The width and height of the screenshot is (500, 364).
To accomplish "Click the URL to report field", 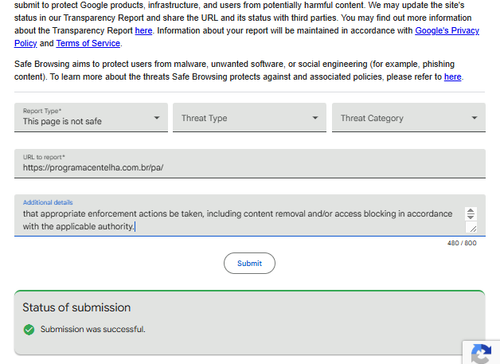I will coord(250,164).
